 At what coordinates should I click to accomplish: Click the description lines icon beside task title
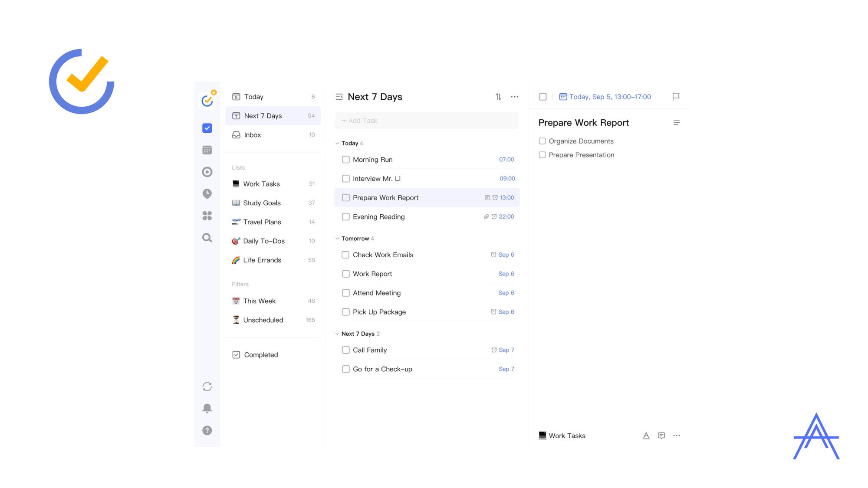[677, 123]
